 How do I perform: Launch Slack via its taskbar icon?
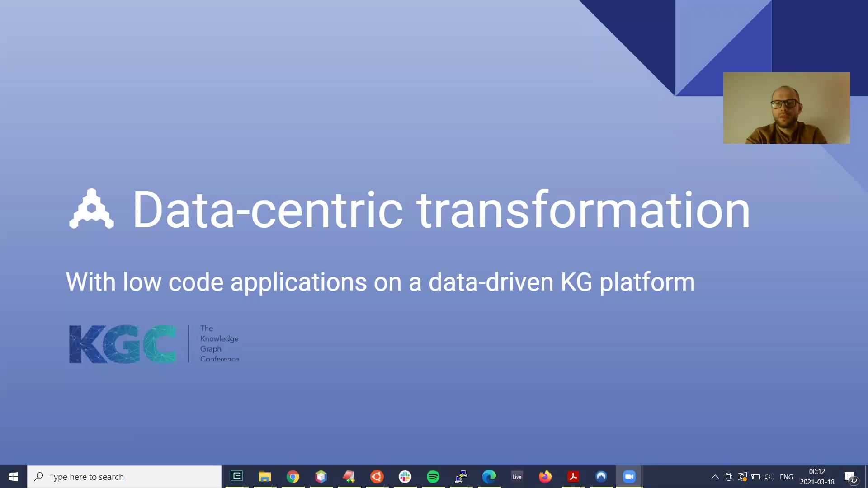(405, 476)
